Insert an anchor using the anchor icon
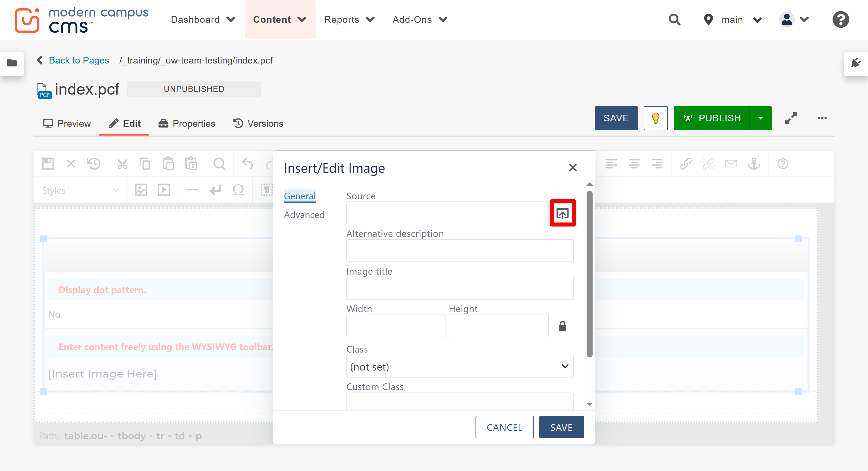This screenshot has height=471, width=868. pos(754,164)
